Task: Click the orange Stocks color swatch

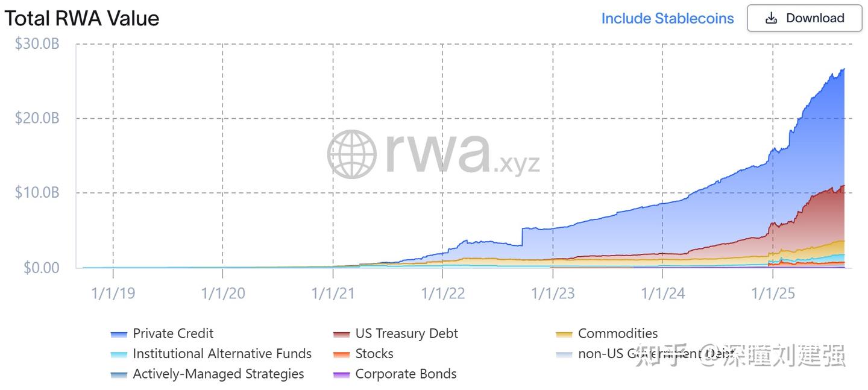Action: point(341,354)
